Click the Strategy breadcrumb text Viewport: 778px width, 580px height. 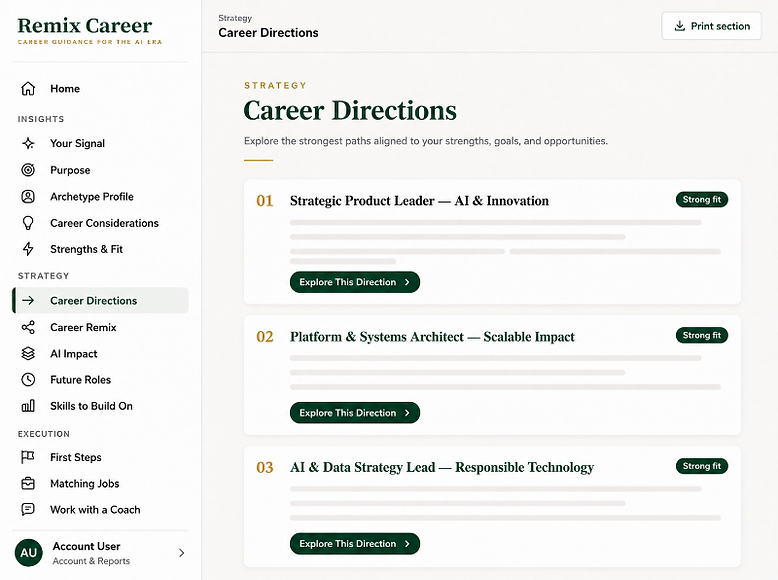click(235, 18)
